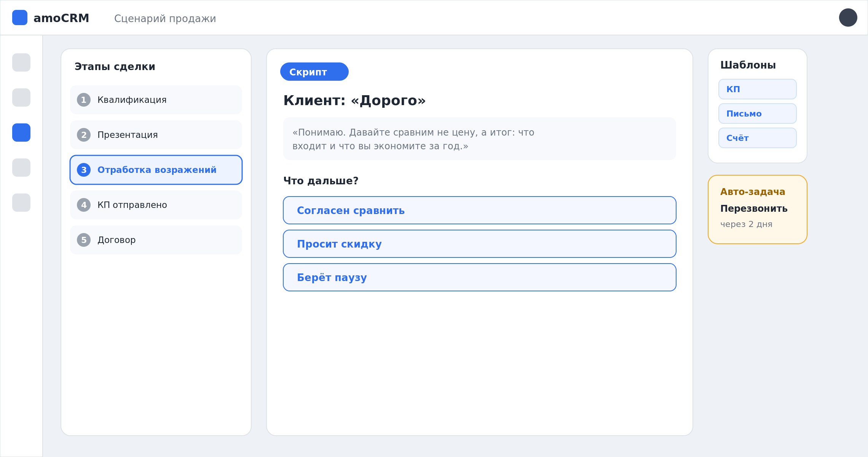Click the Этапы сделки heading
The image size is (868, 457).
tap(115, 67)
